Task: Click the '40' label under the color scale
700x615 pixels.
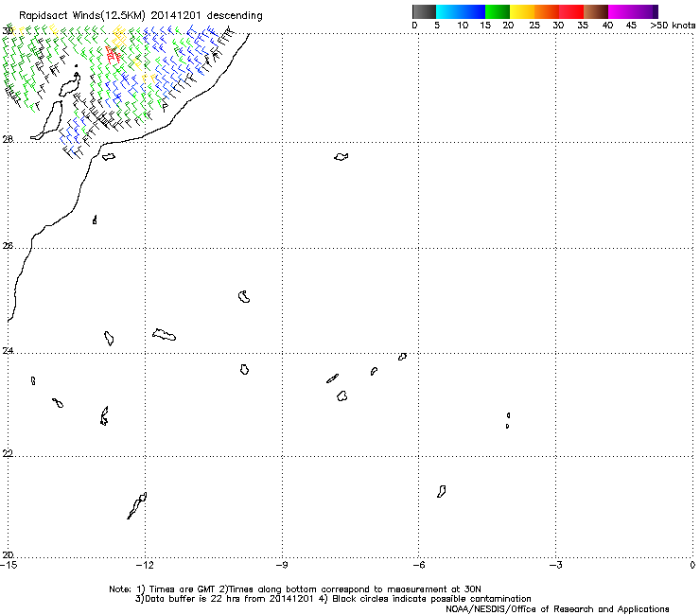Action: 607,26
